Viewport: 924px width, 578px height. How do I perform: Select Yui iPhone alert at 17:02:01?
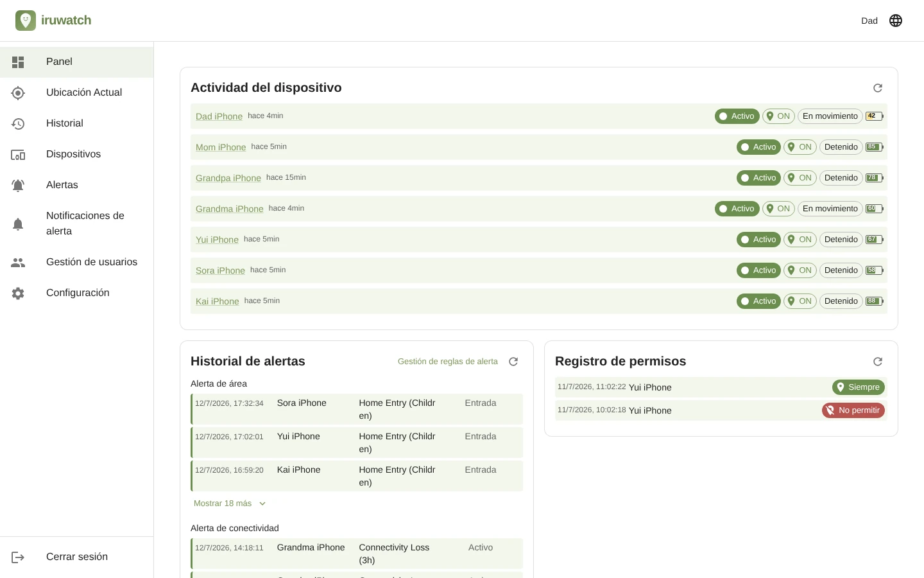pos(357,442)
